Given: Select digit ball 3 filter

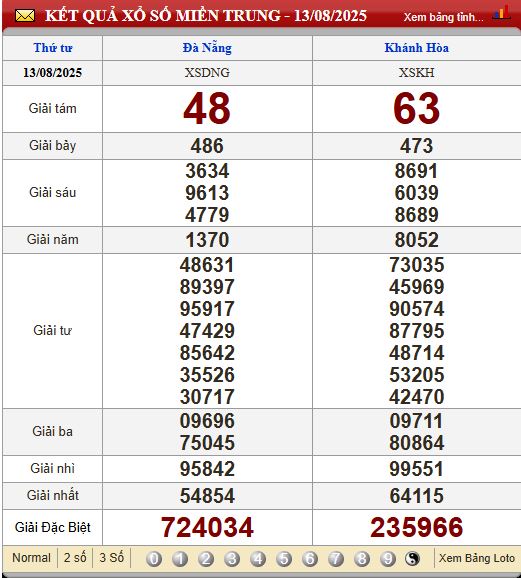Looking at the screenshot, I should point(232,559).
